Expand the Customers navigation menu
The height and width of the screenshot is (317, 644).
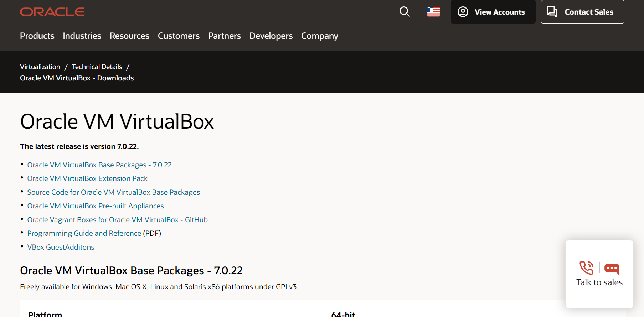pyautogui.click(x=179, y=36)
